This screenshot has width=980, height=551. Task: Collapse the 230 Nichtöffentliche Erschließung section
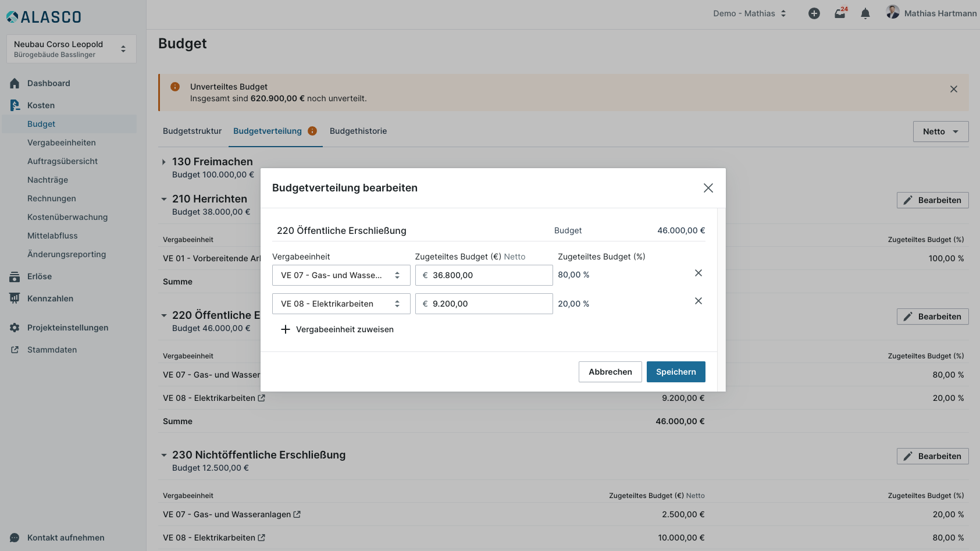(x=164, y=455)
